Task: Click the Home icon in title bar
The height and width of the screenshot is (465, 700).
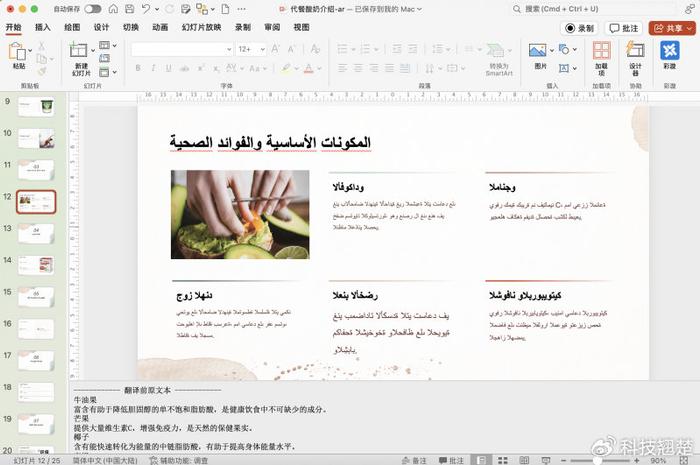Action: 113,9
